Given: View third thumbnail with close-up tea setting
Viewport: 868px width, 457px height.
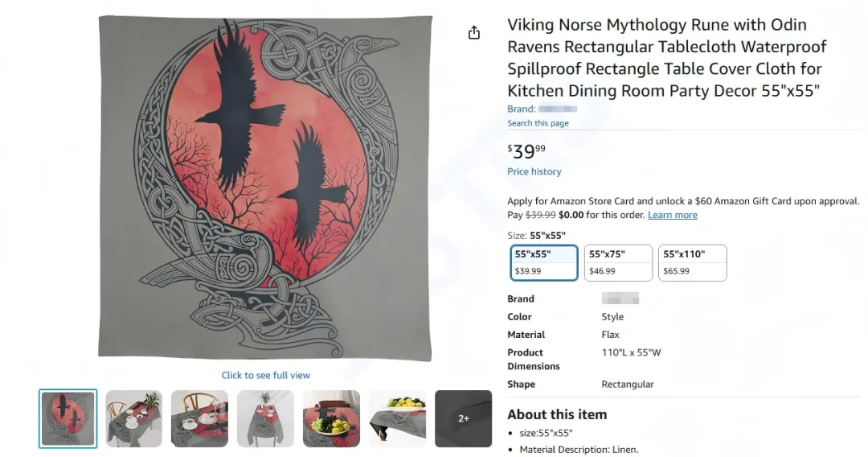Looking at the screenshot, I should click(199, 418).
